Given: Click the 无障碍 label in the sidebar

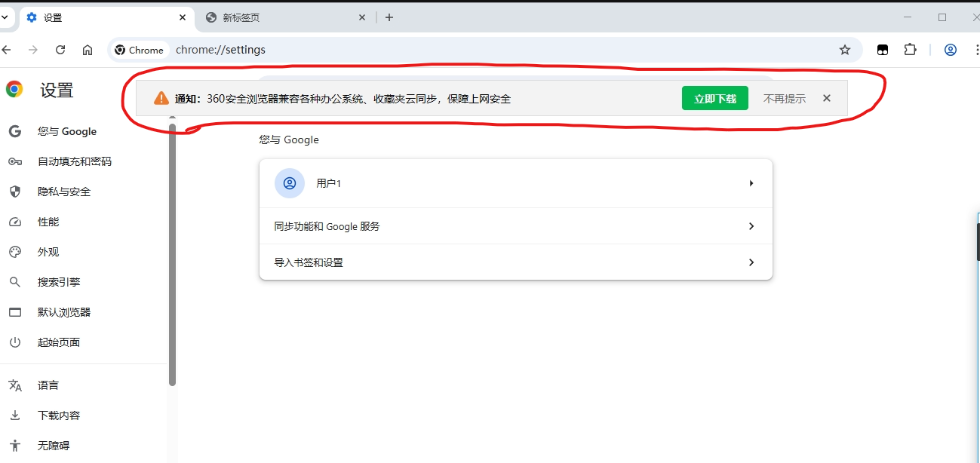Looking at the screenshot, I should [54, 446].
